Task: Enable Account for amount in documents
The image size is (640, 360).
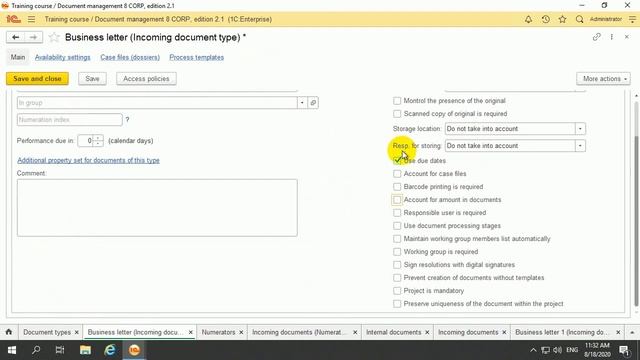Action: coord(397,200)
